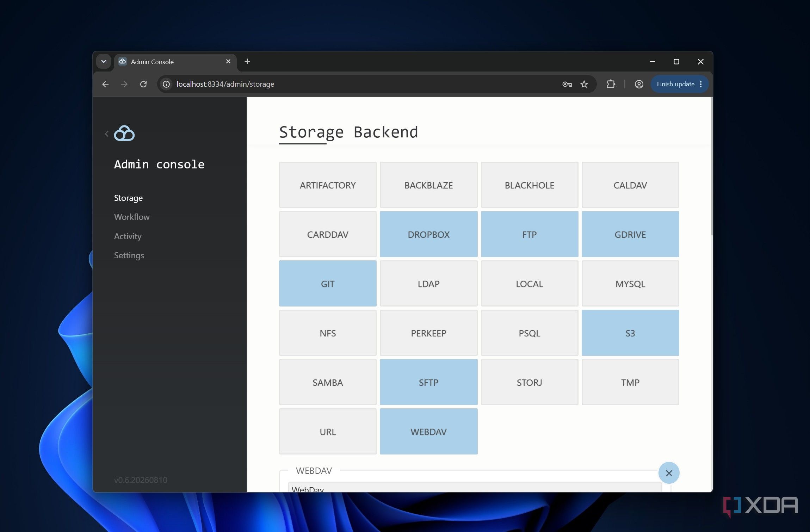810x532 pixels.
Task: Reload the page with the refresh icon
Action: click(x=143, y=84)
